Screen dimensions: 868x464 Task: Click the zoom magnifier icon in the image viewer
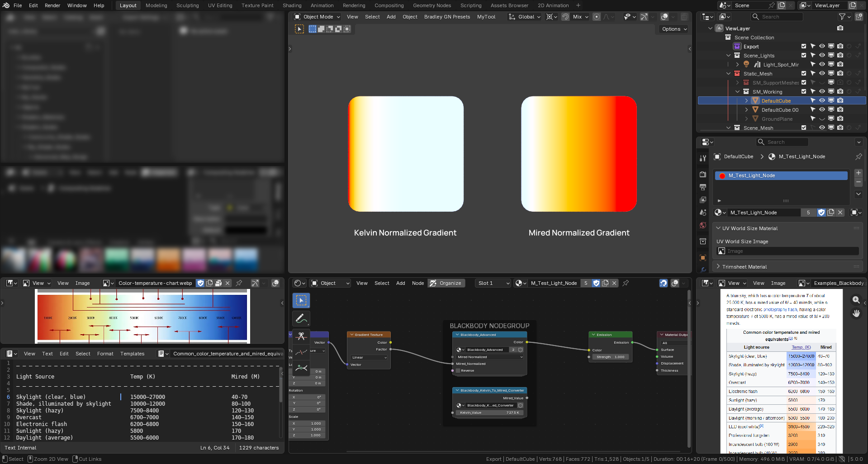click(x=856, y=300)
